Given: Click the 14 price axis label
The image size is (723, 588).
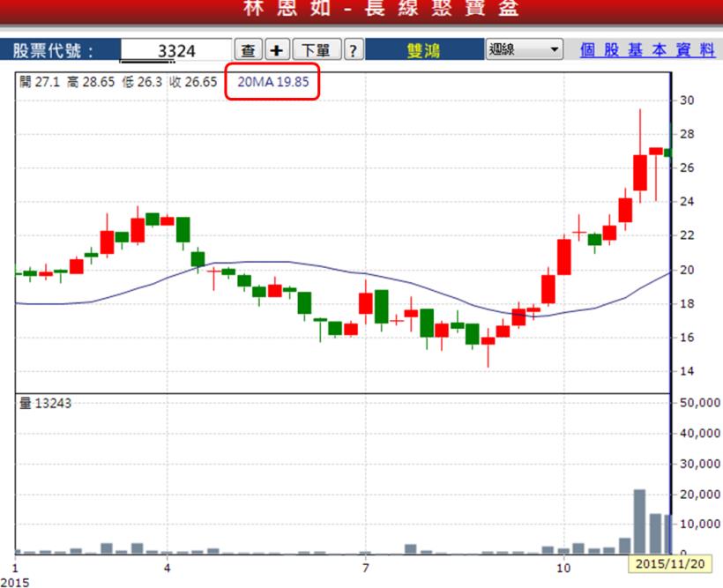Looking at the screenshot, I should [x=687, y=371].
